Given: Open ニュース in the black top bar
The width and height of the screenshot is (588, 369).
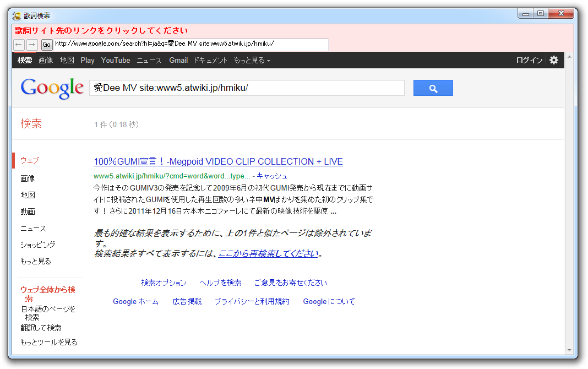Looking at the screenshot, I should click(149, 61).
